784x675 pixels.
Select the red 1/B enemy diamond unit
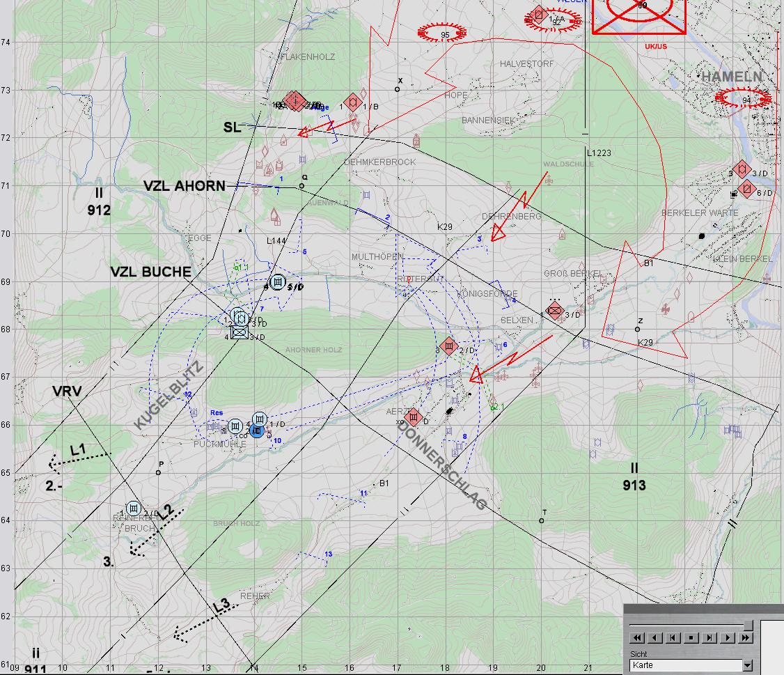(354, 102)
